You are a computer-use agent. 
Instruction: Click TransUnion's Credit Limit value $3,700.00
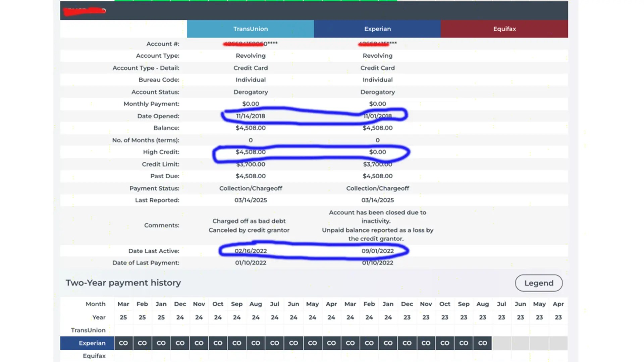(251, 164)
